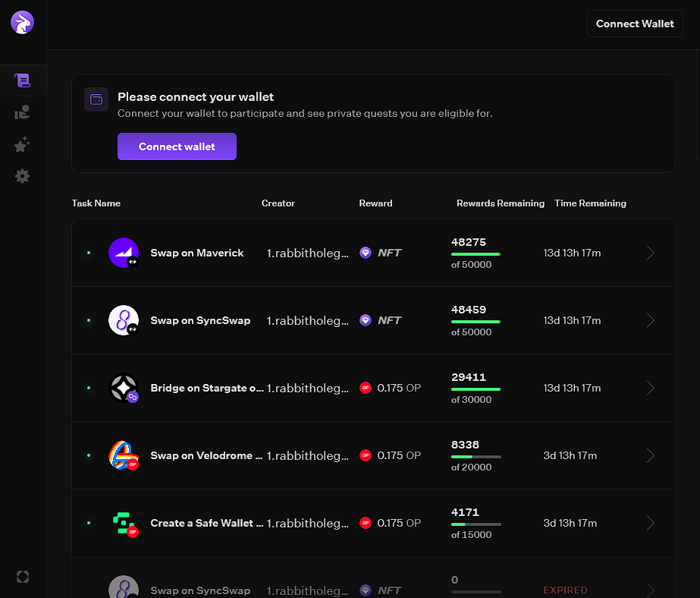Image resolution: width=700 pixels, height=598 pixels.
Task: Click the Maverick protocol logo
Action: pos(123,253)
